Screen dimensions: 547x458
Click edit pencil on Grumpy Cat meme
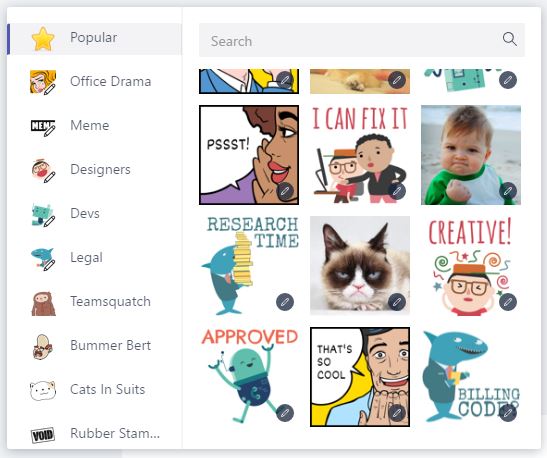point(397,302)
